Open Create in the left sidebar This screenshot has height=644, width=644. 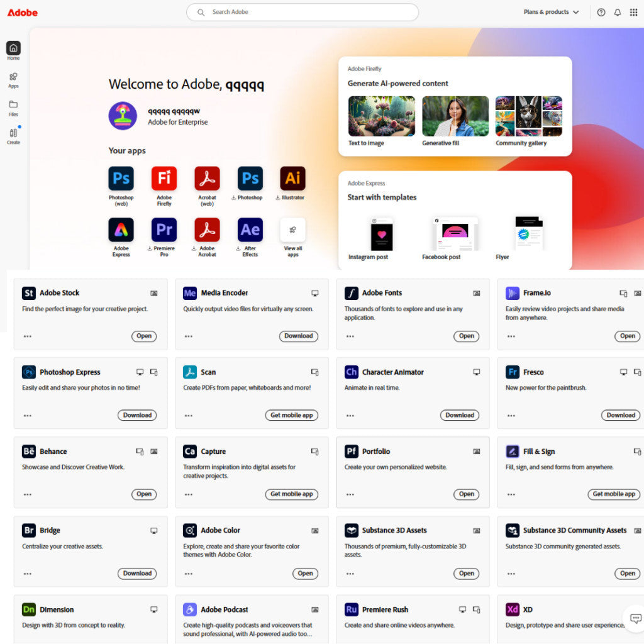[13, 136]
